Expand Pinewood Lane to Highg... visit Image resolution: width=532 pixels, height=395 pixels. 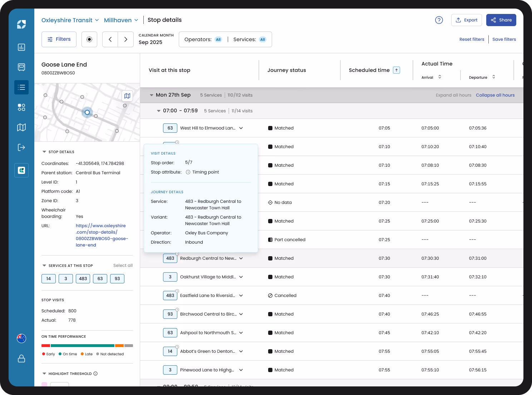[x=241, y=370]
